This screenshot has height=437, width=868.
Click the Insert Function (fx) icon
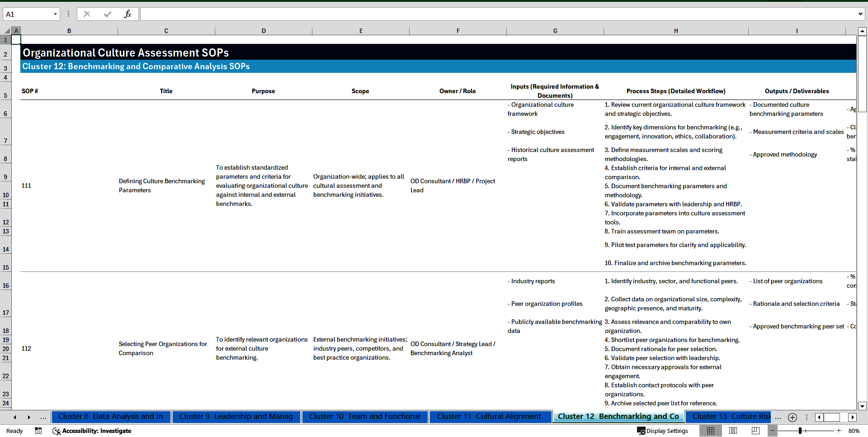tap(128, 14)
